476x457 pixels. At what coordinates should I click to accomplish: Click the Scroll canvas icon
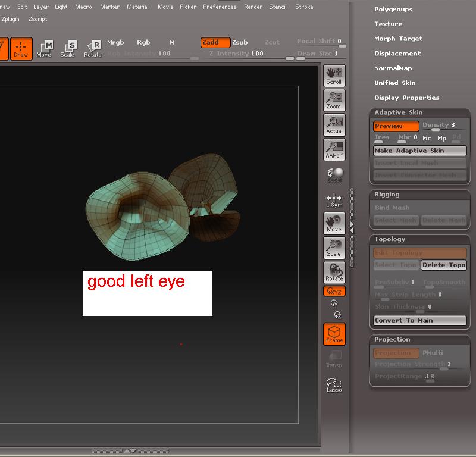click(334, 76)
